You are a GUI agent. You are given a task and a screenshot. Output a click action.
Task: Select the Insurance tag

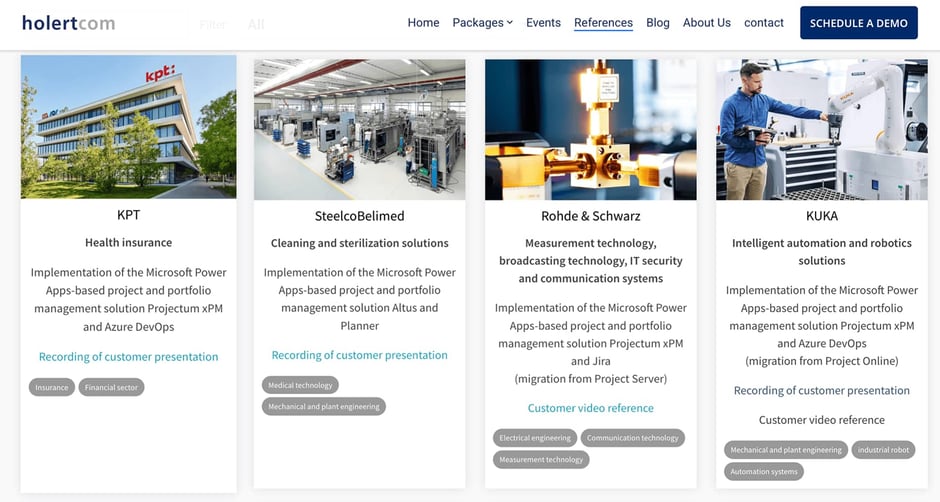(52, 387)
